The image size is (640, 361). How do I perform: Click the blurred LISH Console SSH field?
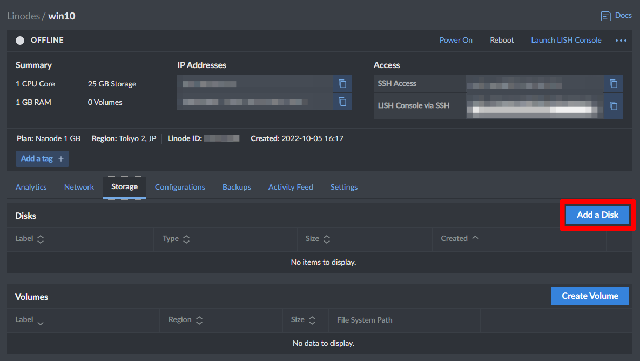[x=535, y=106]
